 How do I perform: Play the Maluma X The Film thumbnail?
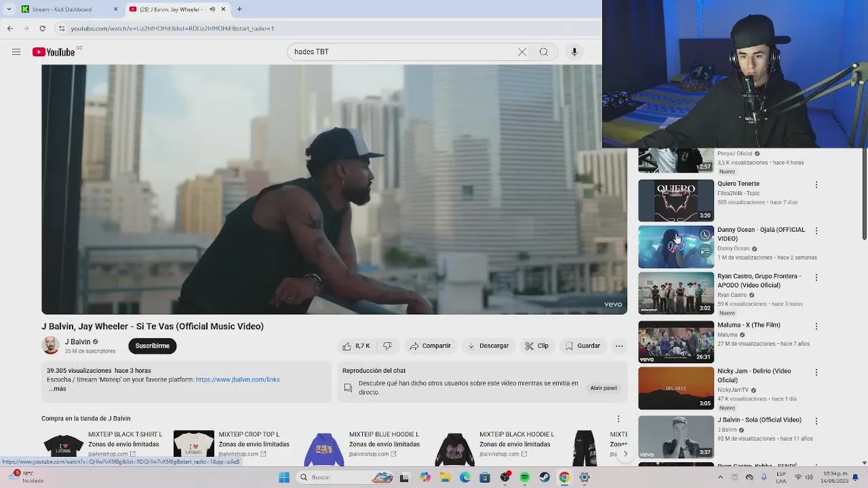coord(676,342)
